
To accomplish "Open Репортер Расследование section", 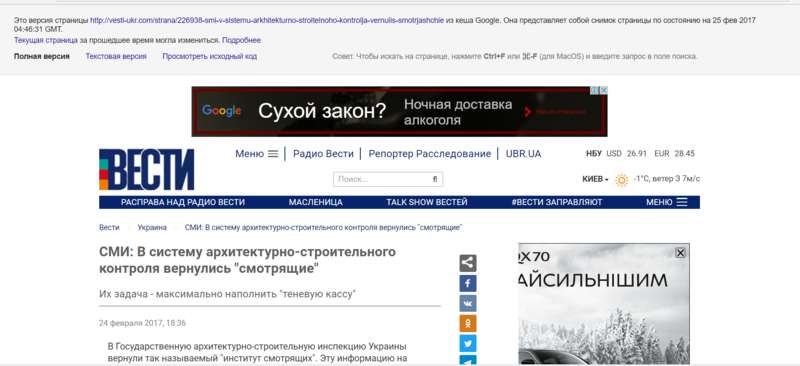I will 430,154.
